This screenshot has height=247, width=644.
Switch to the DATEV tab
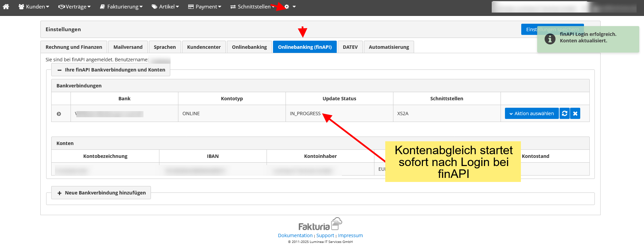[x=350, y=47]
